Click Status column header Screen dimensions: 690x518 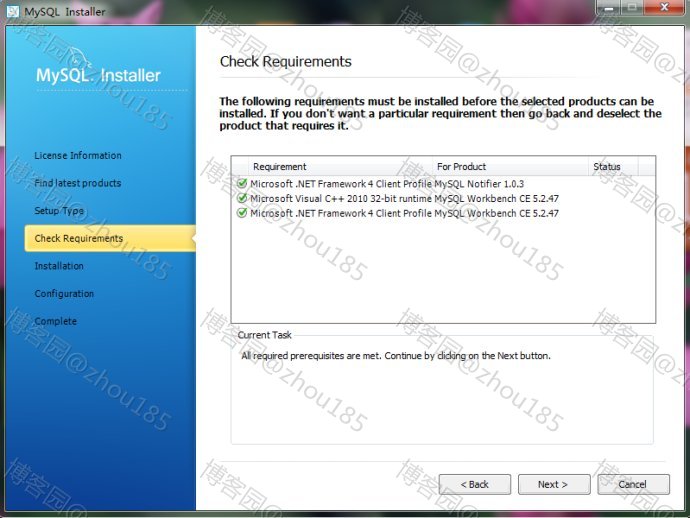613,167
